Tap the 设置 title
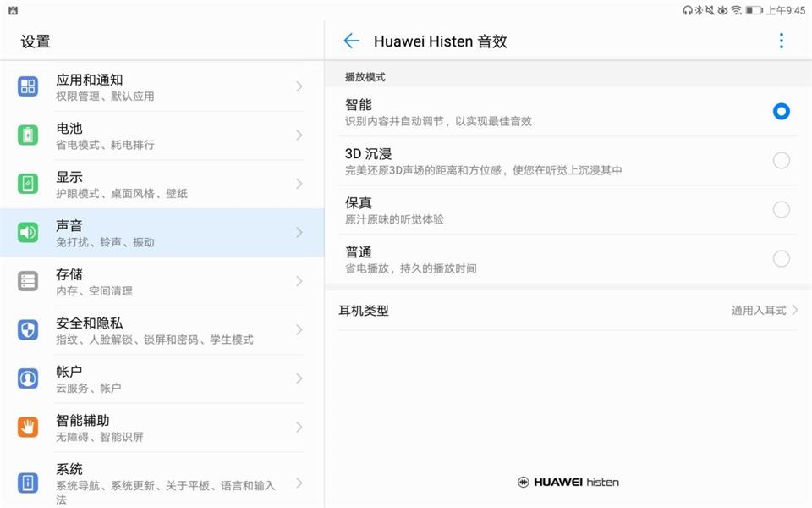 pos(36,41)
